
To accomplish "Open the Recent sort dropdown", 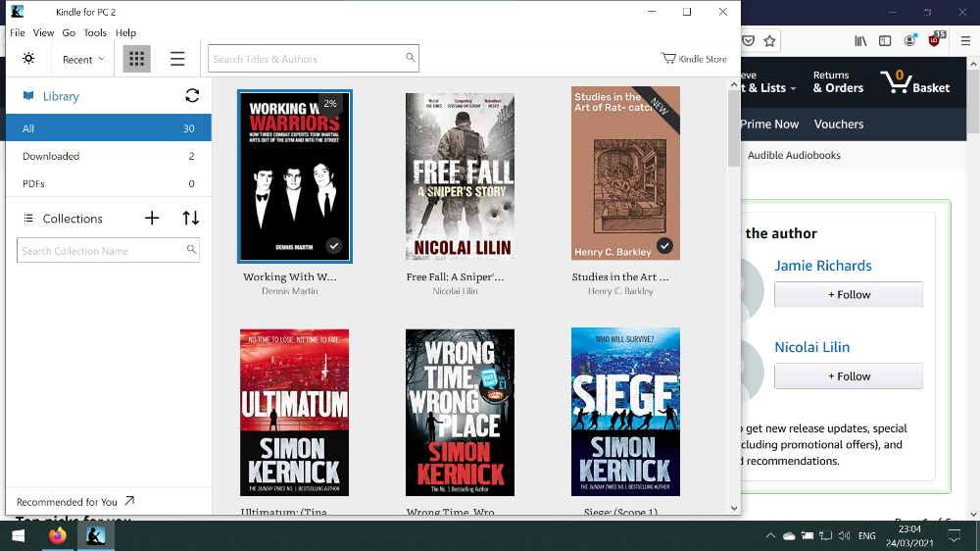I will [x=83, y=60].
